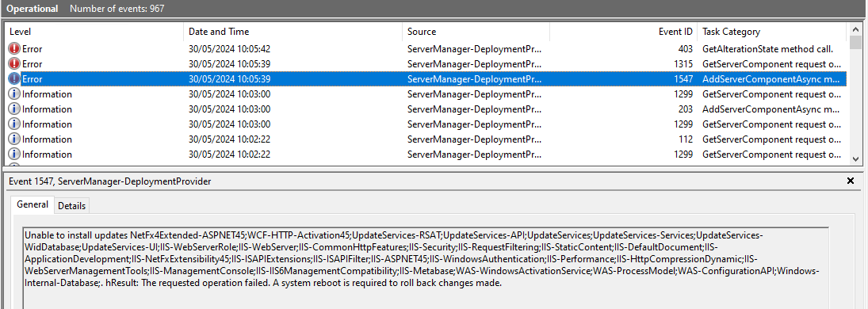The image size is (868, 309).
Task: Close the Event 1547 details pane
Action: [851, 181]
